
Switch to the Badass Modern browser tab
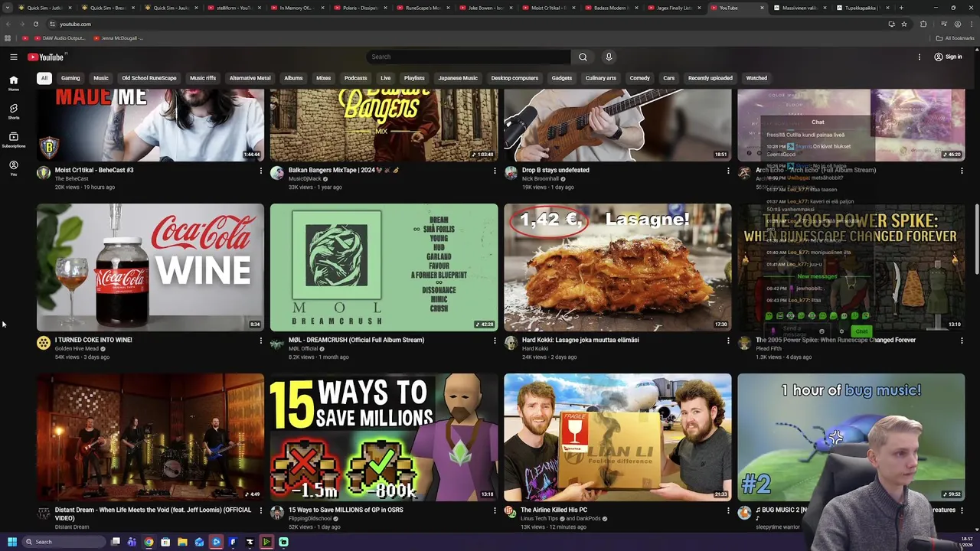pos(611,8)
